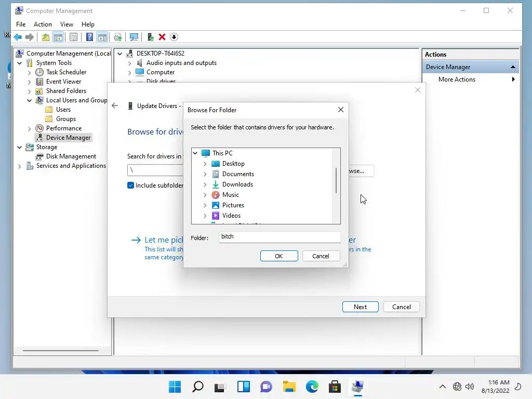This screenshot has height=399, width=532.
Task: Select the Documents folder in browse dialog
Action: coord(238,174)
